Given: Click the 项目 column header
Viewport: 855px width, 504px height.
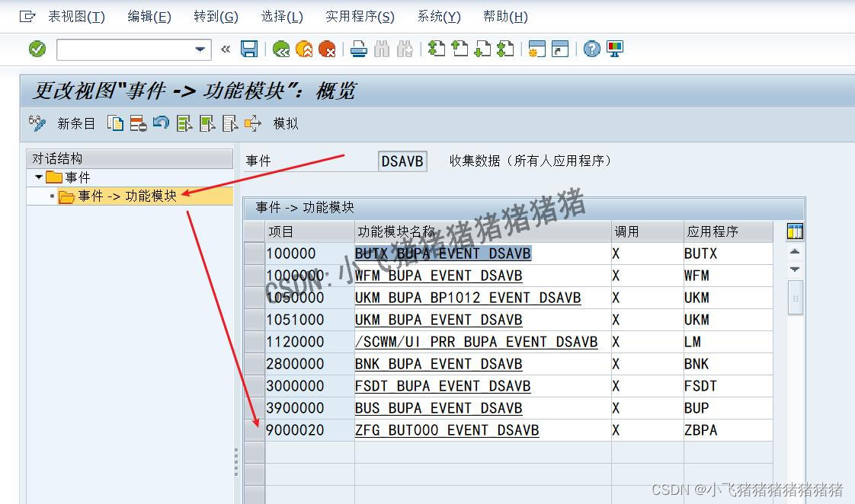Looking at the screenshot, I should pyautogui.click(x=309, y=231).
